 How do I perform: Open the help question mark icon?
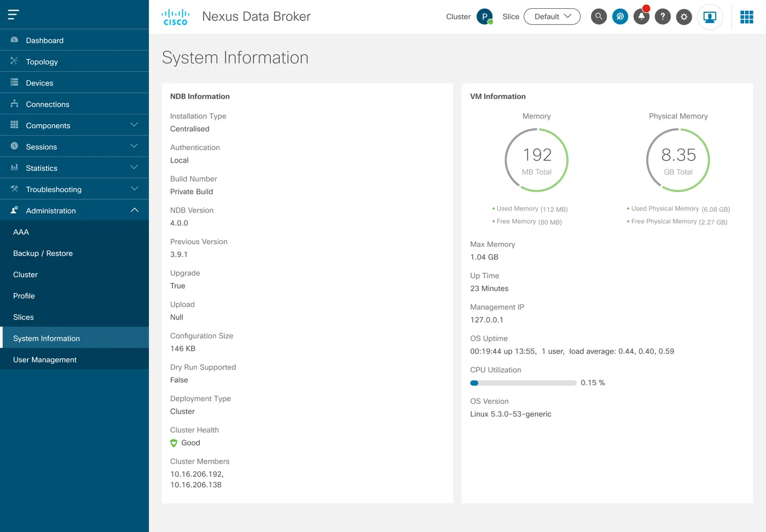(x=663, y=16)
